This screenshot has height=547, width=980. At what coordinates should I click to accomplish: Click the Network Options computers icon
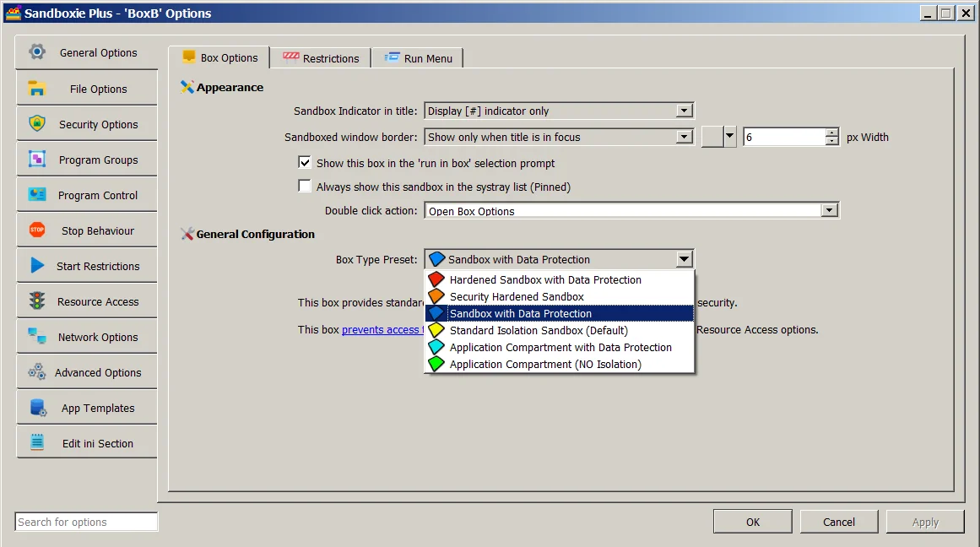(x=37, y=336)
